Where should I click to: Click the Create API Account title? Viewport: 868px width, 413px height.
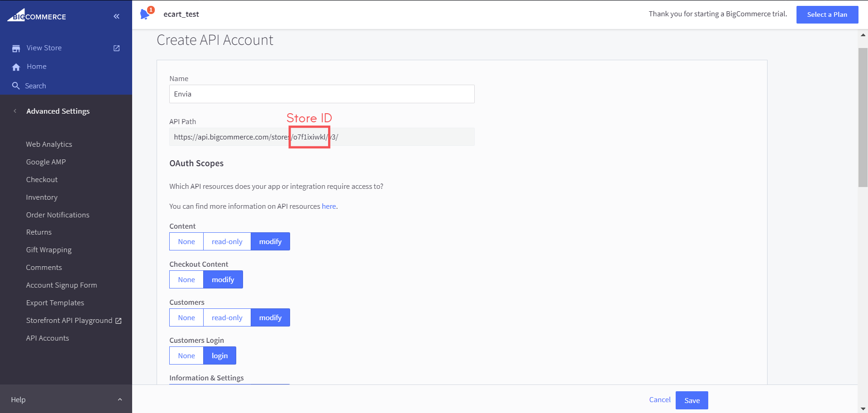215,40
